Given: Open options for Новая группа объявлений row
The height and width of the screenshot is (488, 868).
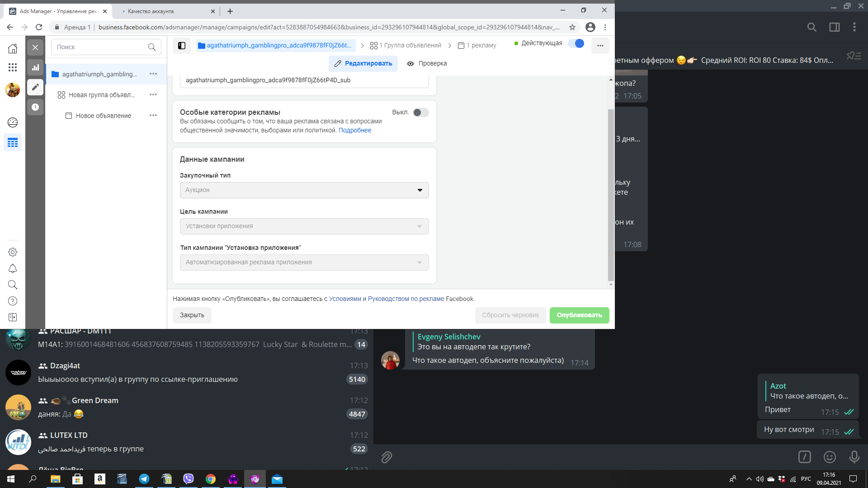Looking at the screenshot, I should tap(153, 94).
